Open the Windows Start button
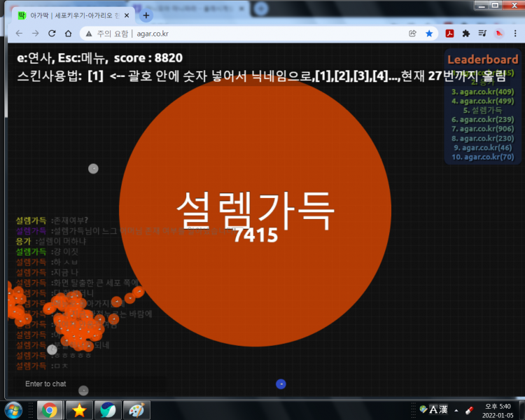 [x=13, y=410]
